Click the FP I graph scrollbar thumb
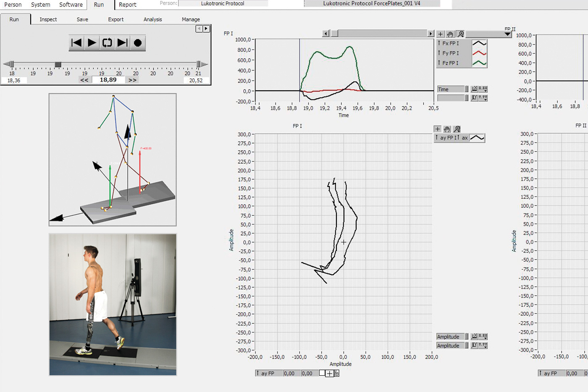The width and height of the screenshot is (588, 392). point(334,34)
